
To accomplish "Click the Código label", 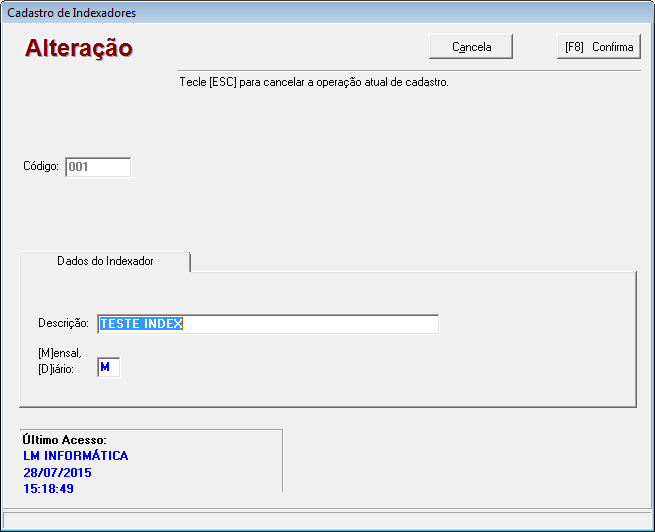I will click(41, 166).
